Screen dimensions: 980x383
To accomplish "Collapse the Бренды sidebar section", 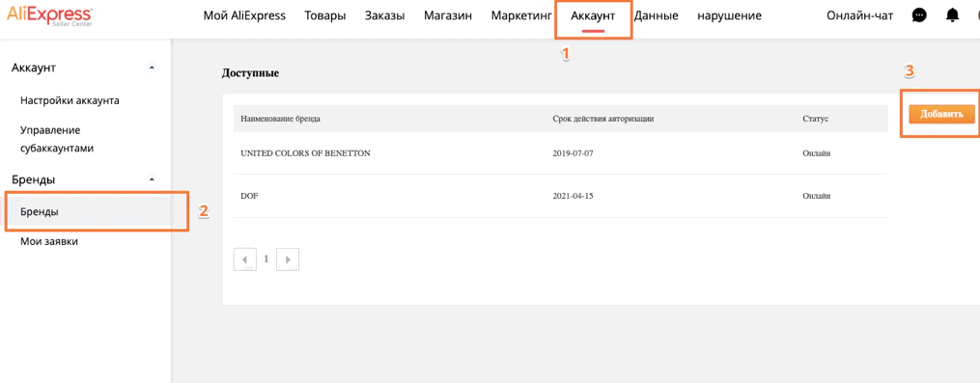I will [152, 179].
